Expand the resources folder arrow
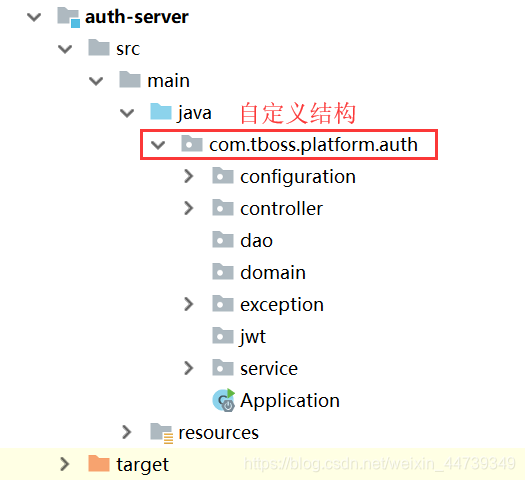 click(127, 432)
